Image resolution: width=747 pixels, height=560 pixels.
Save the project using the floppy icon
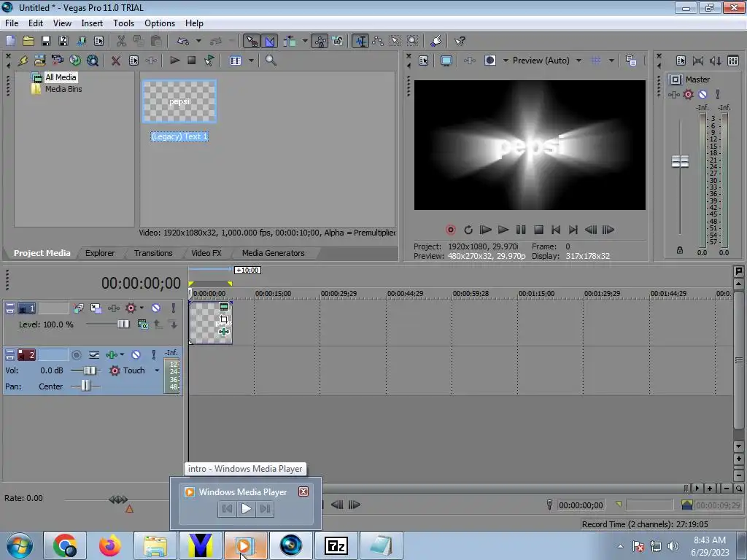pyautogui.click(x=46, y=41)
